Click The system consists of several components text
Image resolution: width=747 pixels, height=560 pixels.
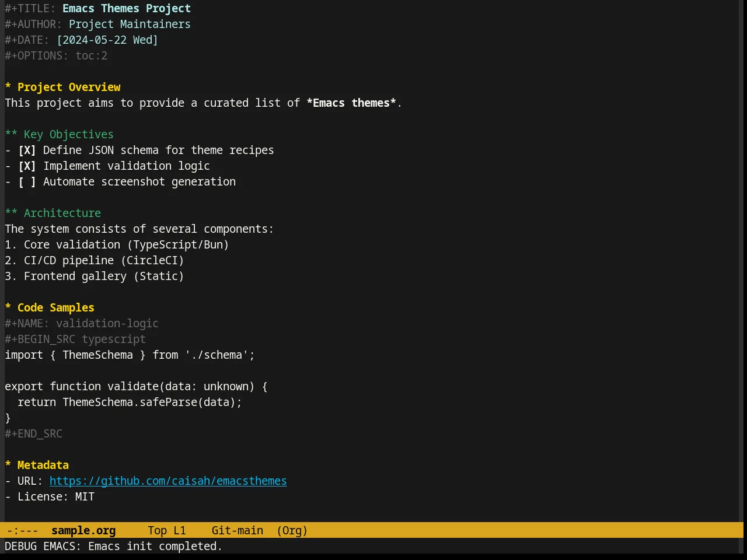pyautogui.click(x=139, y=229)
